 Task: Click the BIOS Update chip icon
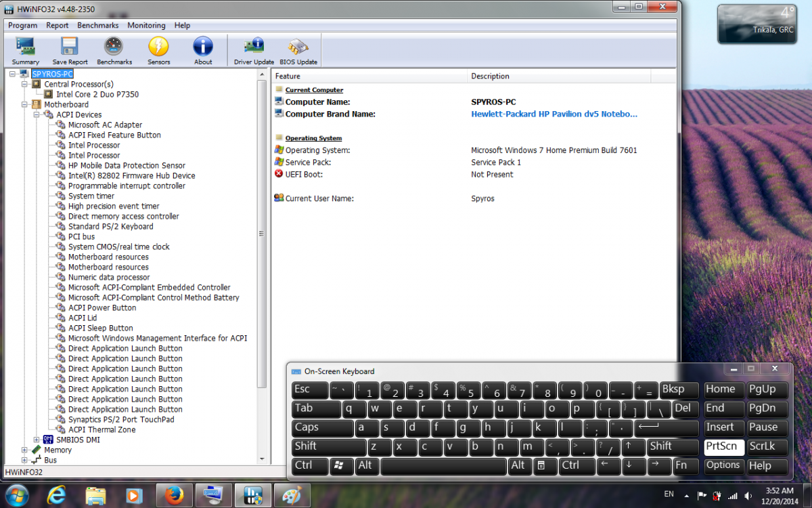point(298,51)
